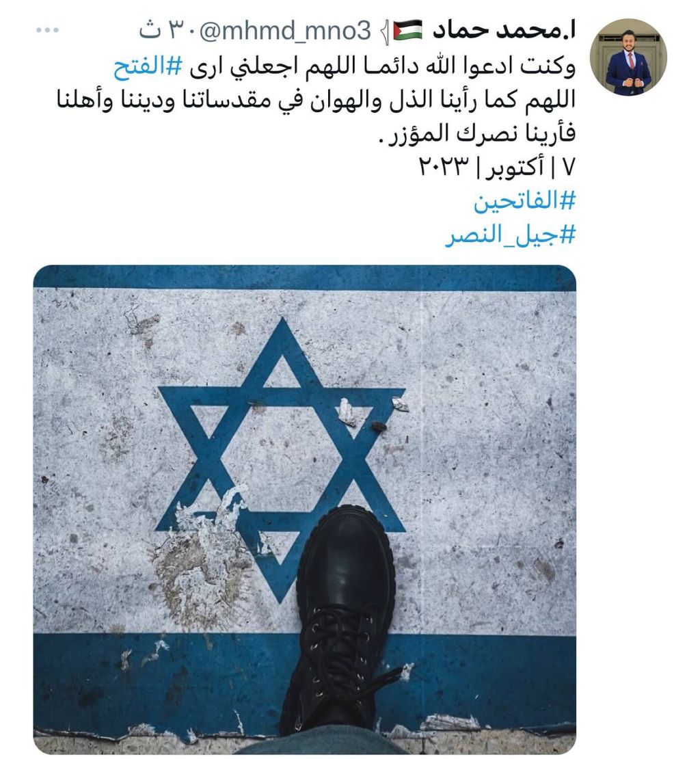
Task: Open the @mhmd_mno3 handle link
Action: [284, 31]
